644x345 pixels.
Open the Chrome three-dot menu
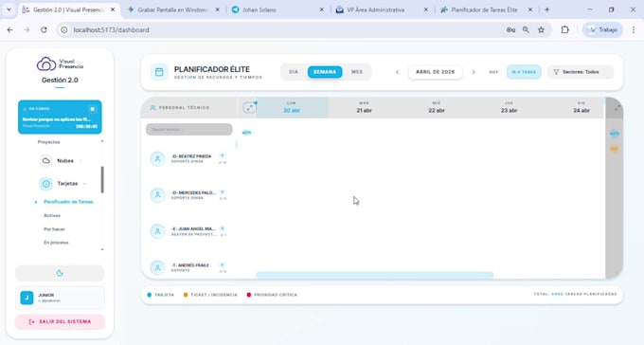pyautogui.click(x=634, y=30)
